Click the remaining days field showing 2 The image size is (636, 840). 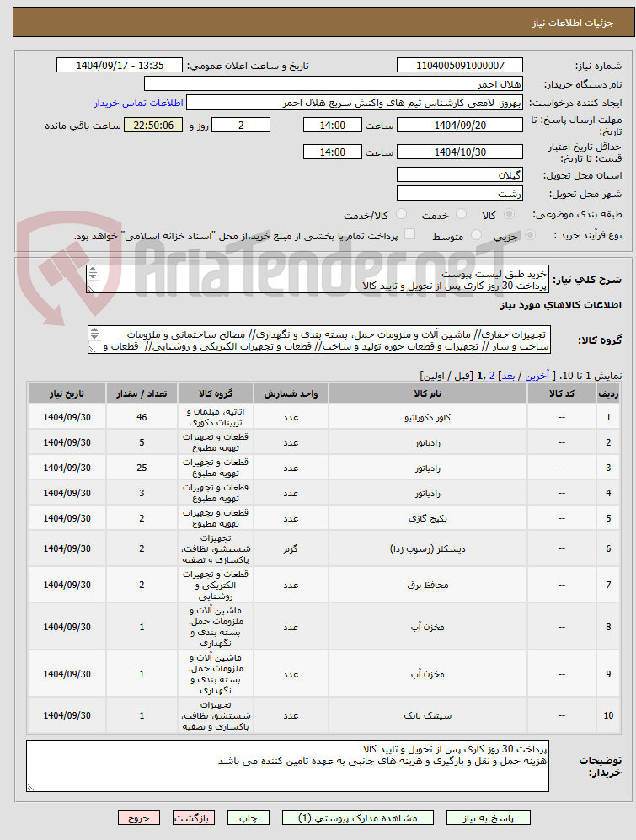click(241, 126)
